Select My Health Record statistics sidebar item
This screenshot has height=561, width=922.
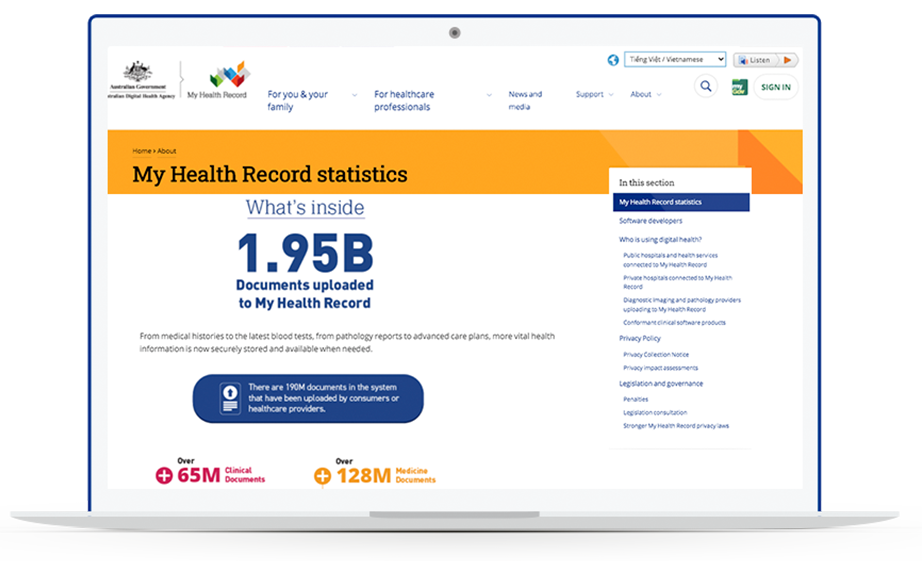[681, 202]
